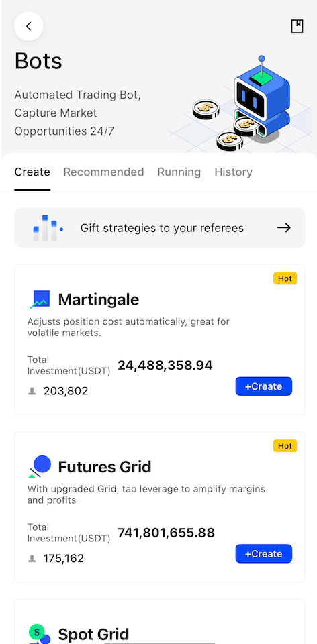Image resolution: width=317 pixels, height=644 pixels.
Task: Tap the back arrow button
Action: coord(29,26)
